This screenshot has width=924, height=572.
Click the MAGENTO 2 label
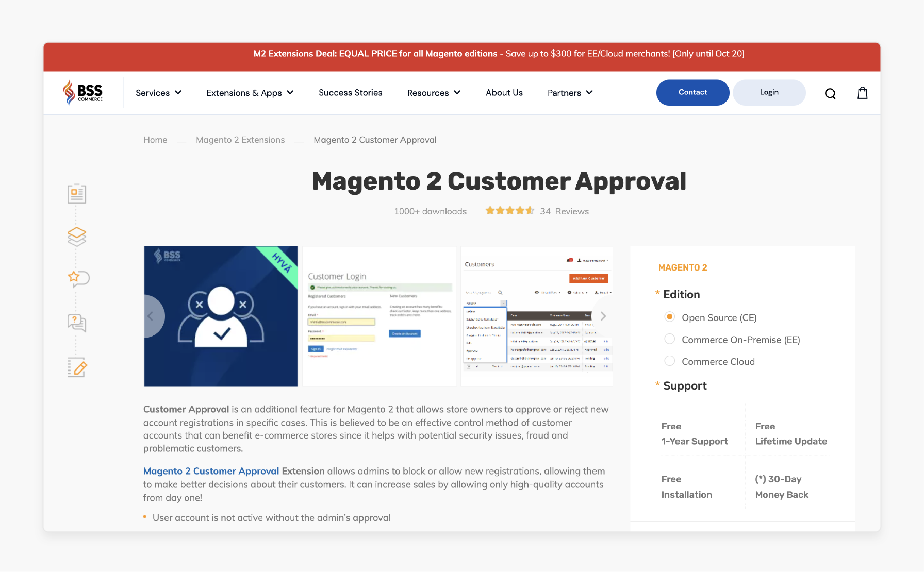(683, 267)
